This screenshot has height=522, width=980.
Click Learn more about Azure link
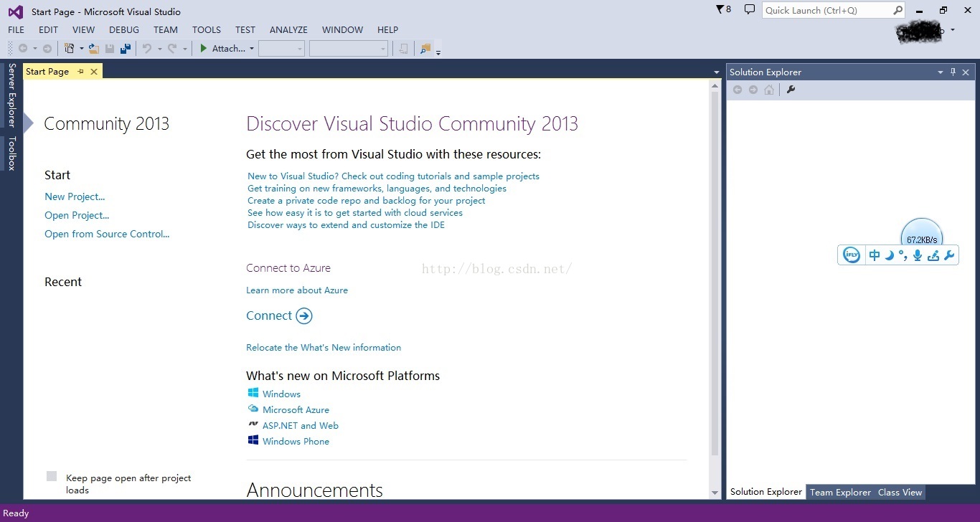click(x=297, y=290)
